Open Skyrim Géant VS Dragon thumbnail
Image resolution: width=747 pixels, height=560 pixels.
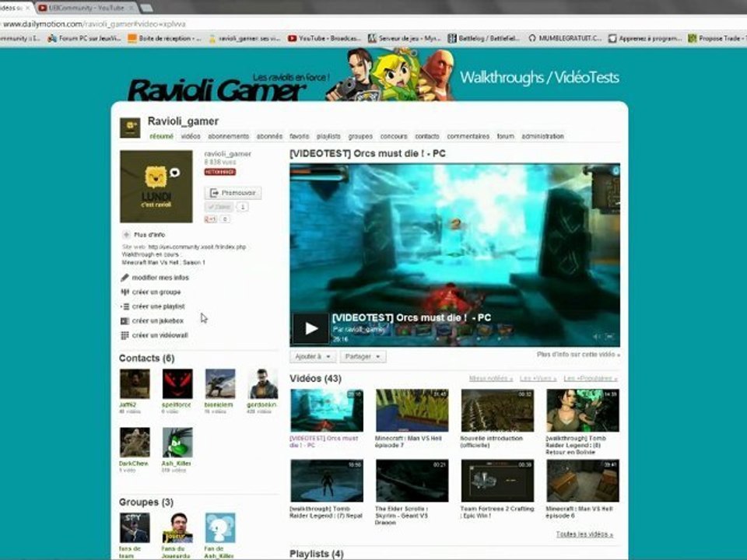tap(412, 481)
